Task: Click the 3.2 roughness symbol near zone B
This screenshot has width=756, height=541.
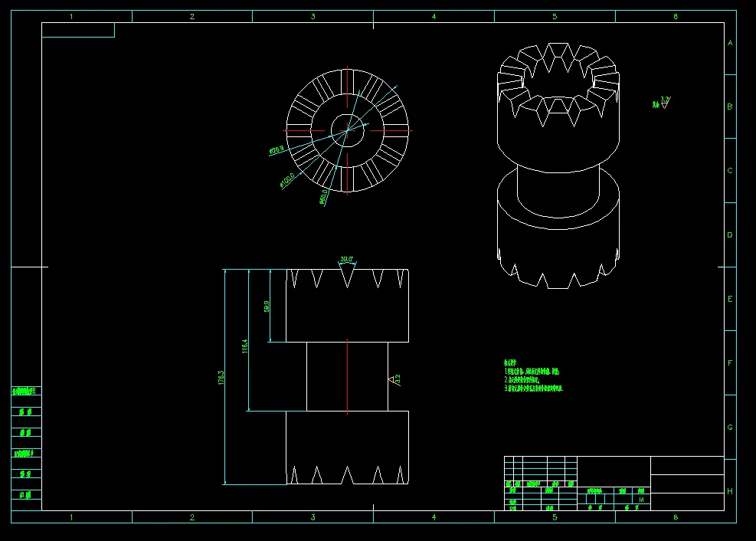Action: point(662,103)
